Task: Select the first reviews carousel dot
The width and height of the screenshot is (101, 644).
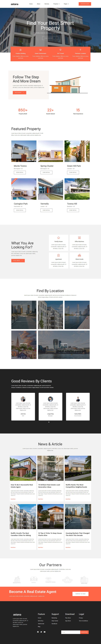Action: [x=49, y=422]
